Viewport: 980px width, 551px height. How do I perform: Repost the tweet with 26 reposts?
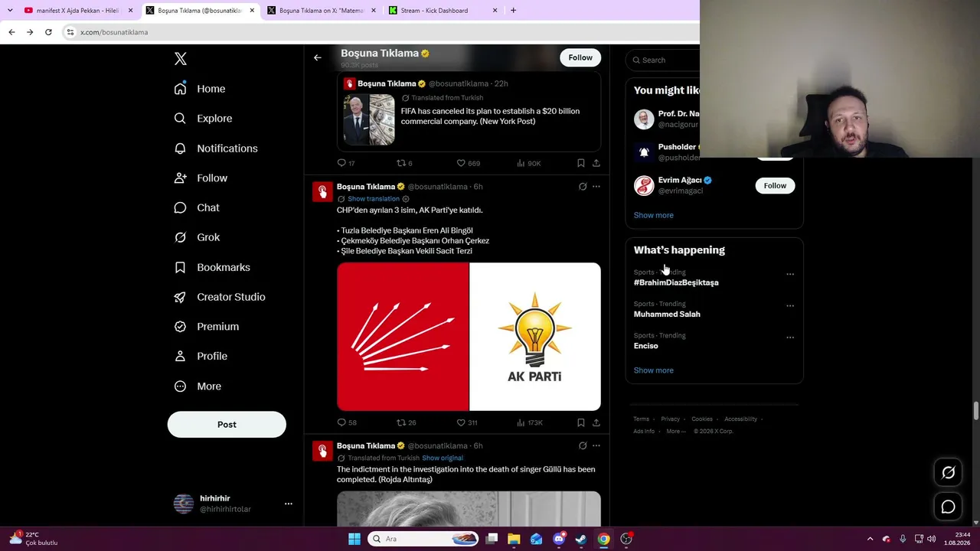pyautogui.click(x=406, y=422)
